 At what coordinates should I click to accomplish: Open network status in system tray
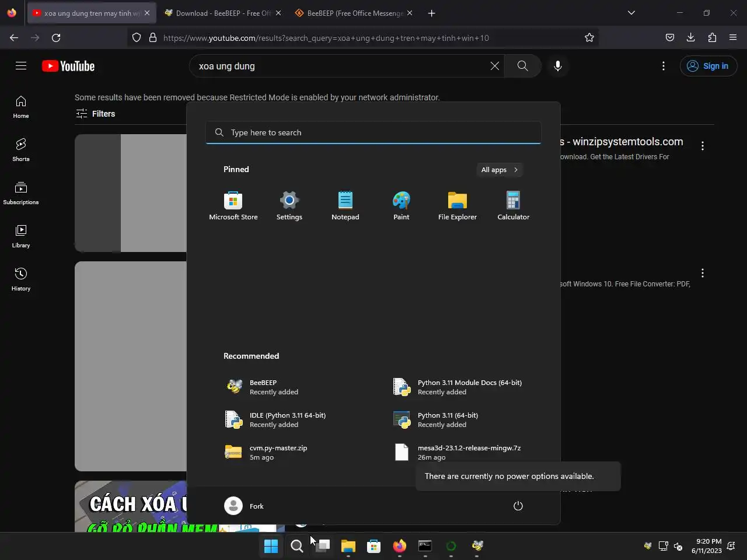pyautogui.click(x=663, y=546)
